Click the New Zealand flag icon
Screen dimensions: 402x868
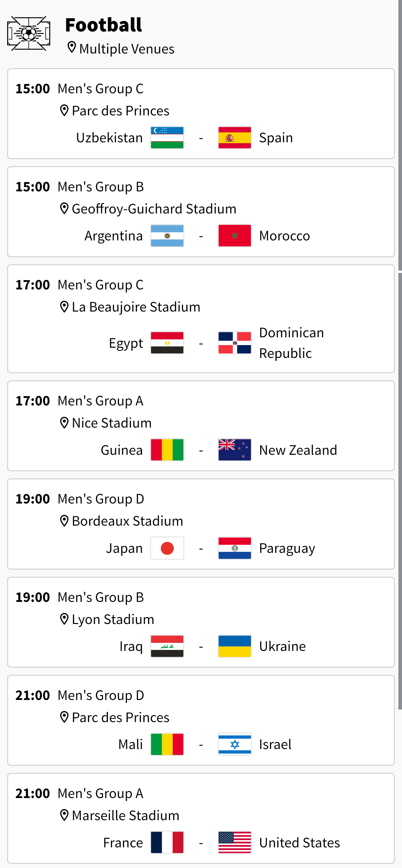(x=234, y=450)
